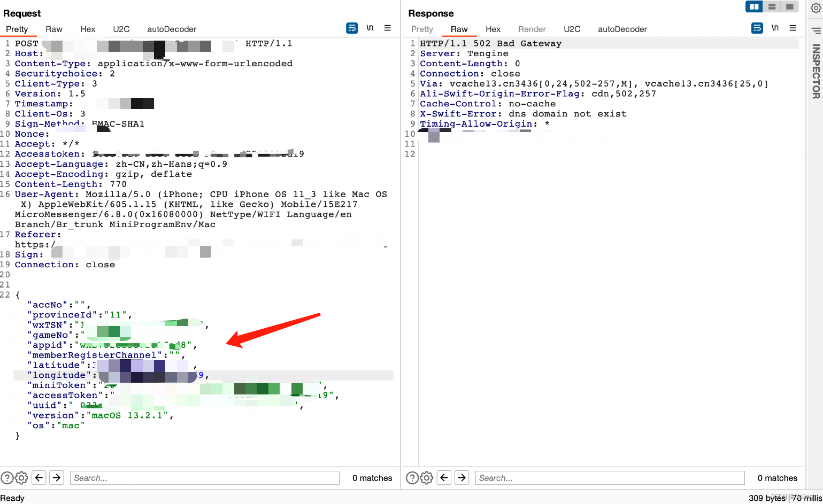Select side-by-side layout view

754,6
